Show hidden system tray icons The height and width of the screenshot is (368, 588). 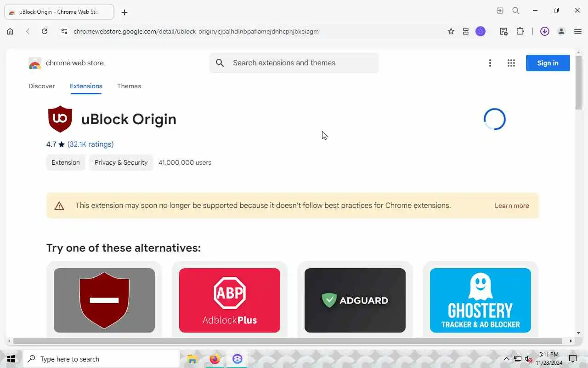point(507,359)
